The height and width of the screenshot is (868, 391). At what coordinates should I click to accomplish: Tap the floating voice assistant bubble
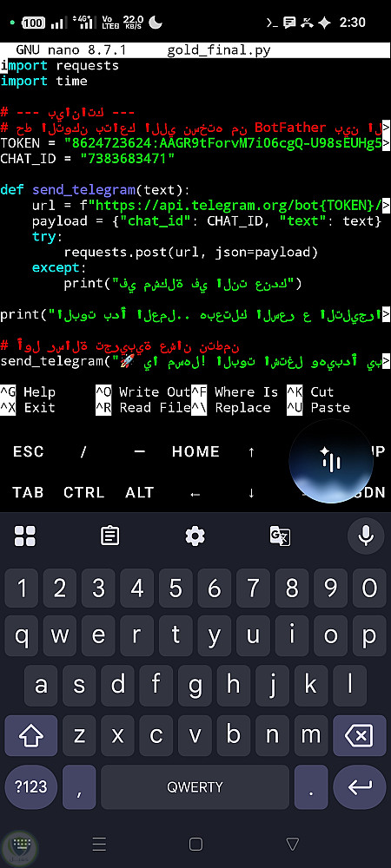coord(331,461)
